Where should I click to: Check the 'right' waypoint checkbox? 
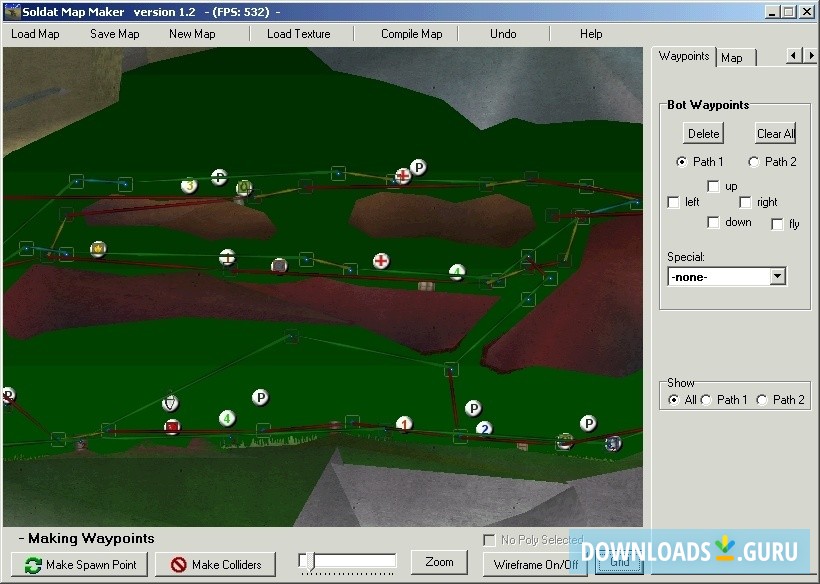[x=745, y=202]
